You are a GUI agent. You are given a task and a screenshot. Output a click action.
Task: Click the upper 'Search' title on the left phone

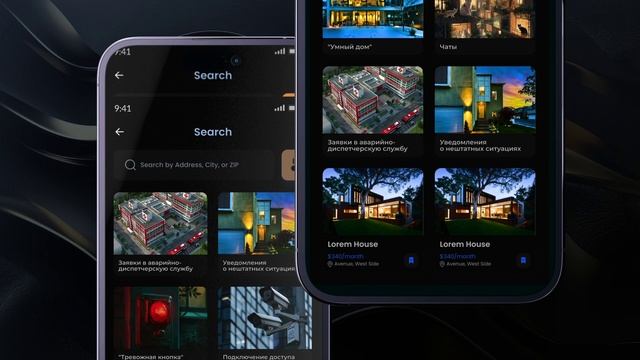pos(213,76)
